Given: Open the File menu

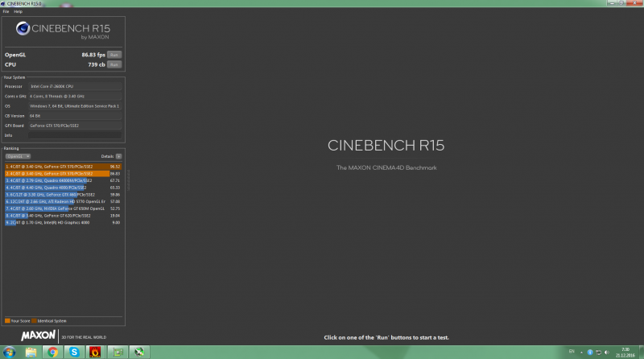Looking at the screenshot, I should (6, 11).
